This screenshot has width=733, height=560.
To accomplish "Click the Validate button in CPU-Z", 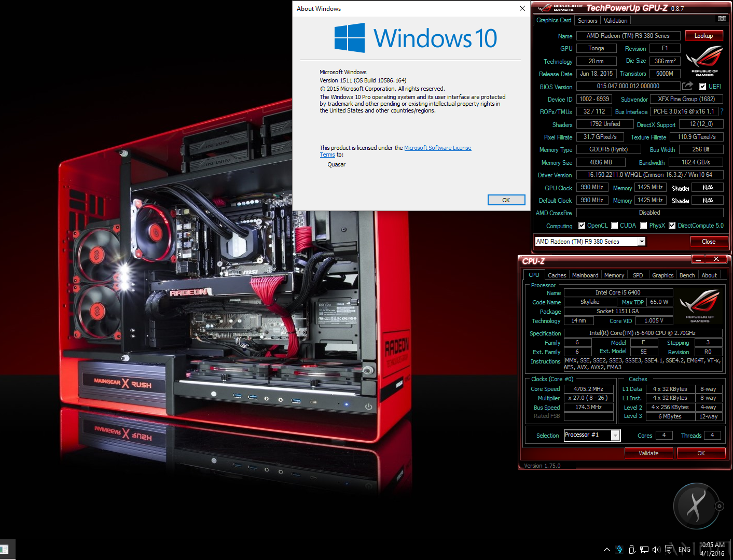I will 648,453.
